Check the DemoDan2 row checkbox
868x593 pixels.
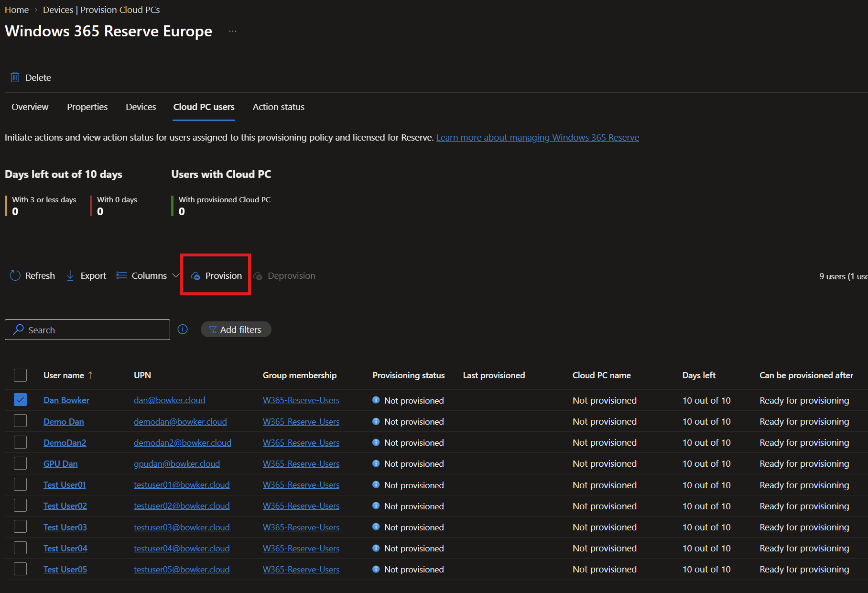point(20,442)
